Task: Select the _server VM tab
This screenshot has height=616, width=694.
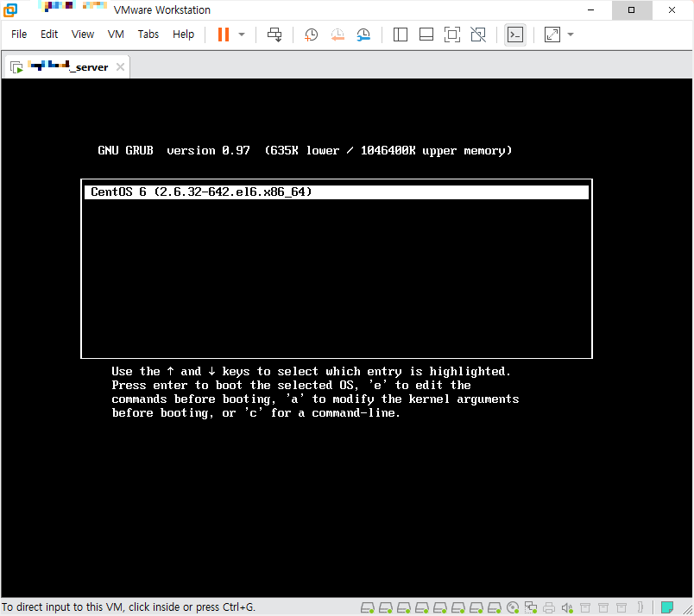Action: click(66, 66)
